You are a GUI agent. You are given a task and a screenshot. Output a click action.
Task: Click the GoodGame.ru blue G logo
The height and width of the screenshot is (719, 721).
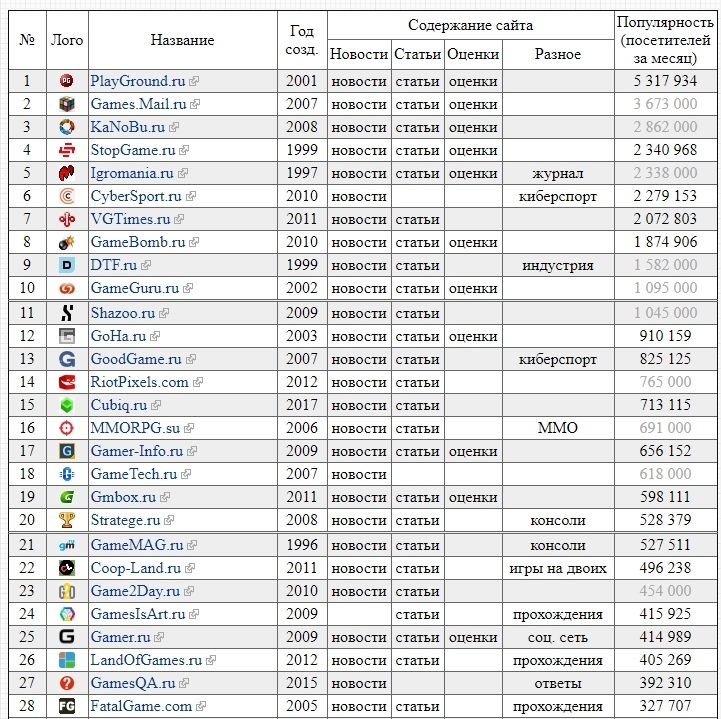[67, 359]
